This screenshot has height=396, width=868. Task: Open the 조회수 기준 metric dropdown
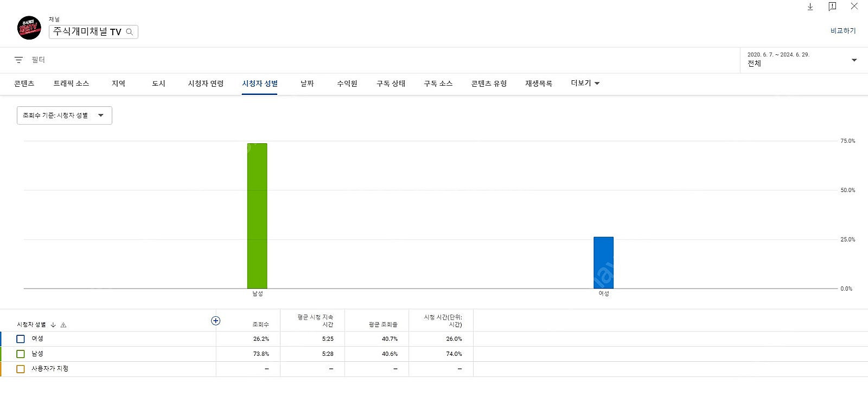pyautogui.click(x=64, y=116)
